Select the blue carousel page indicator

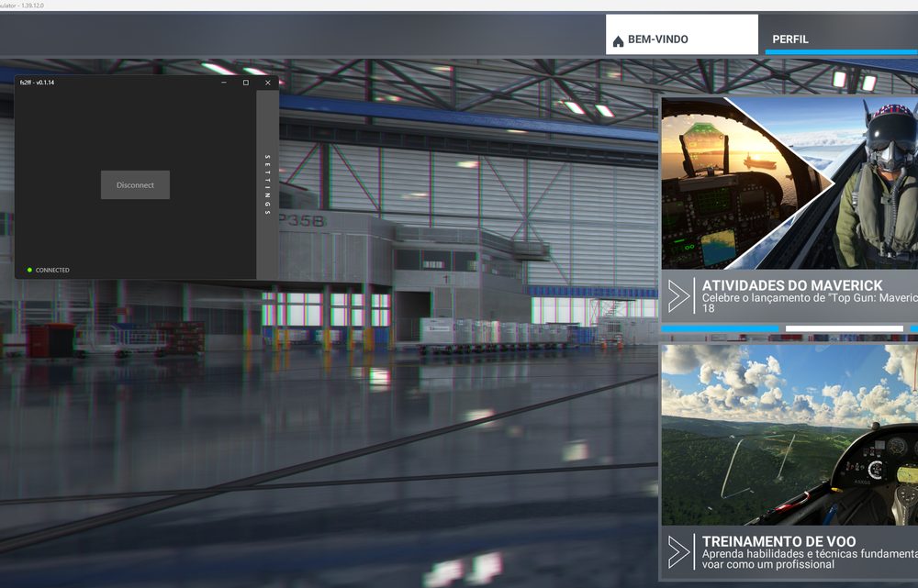720,328
